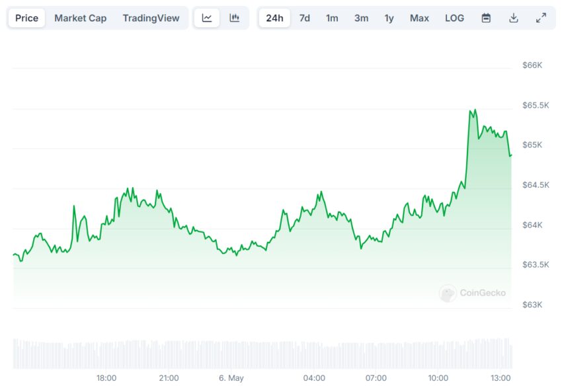
Task: Switch to candlestick chart icon
Action: tap(235, 18)
